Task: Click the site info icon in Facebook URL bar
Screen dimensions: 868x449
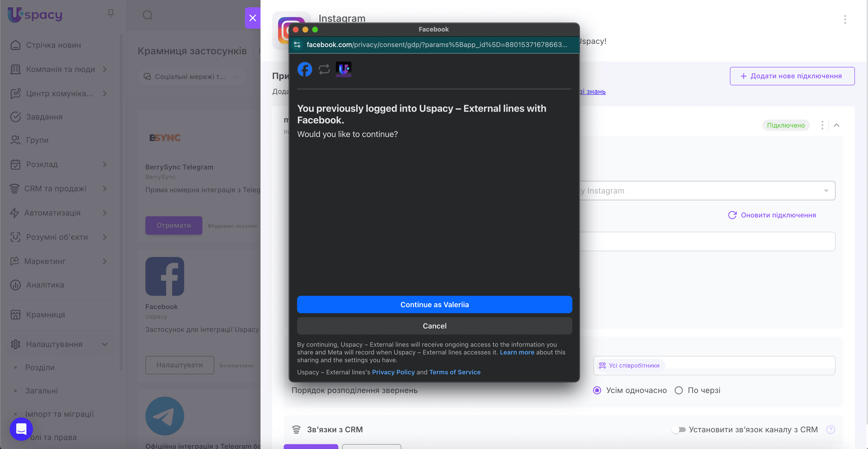Action: [297, 45]
